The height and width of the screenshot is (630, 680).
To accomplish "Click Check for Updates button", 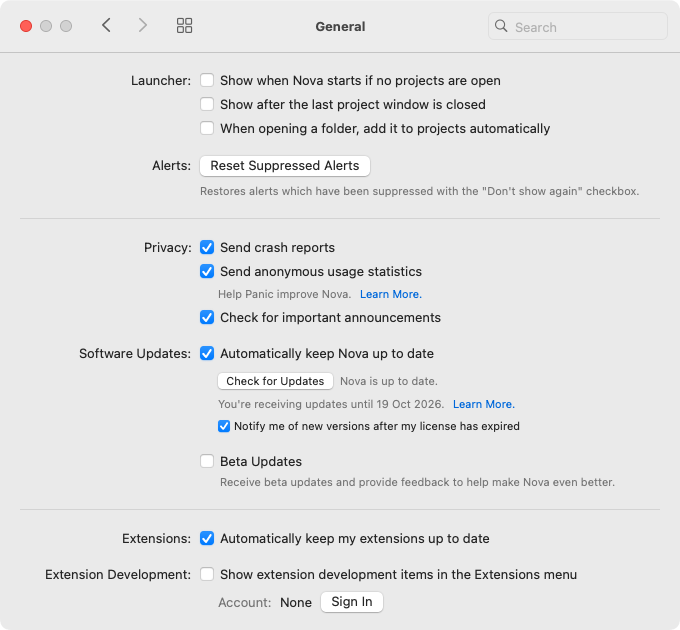I will 275,381.
